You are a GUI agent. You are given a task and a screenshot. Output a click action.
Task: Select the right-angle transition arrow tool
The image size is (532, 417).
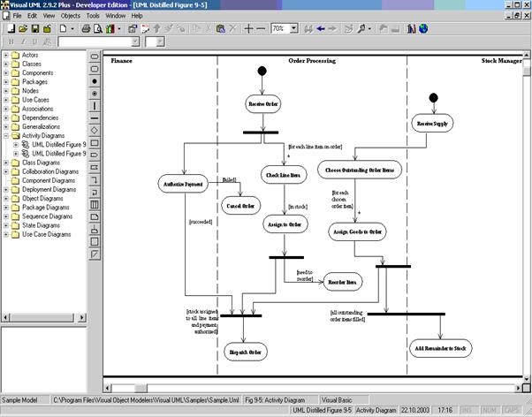95,180
